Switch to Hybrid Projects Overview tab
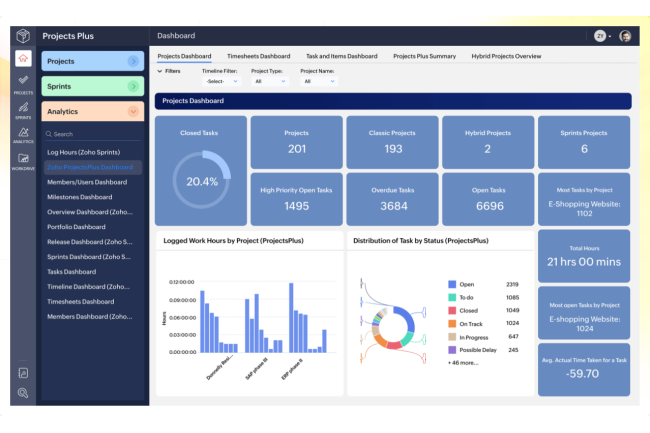The width and height of the screenshot is (650, 433). tap(506, 56)
